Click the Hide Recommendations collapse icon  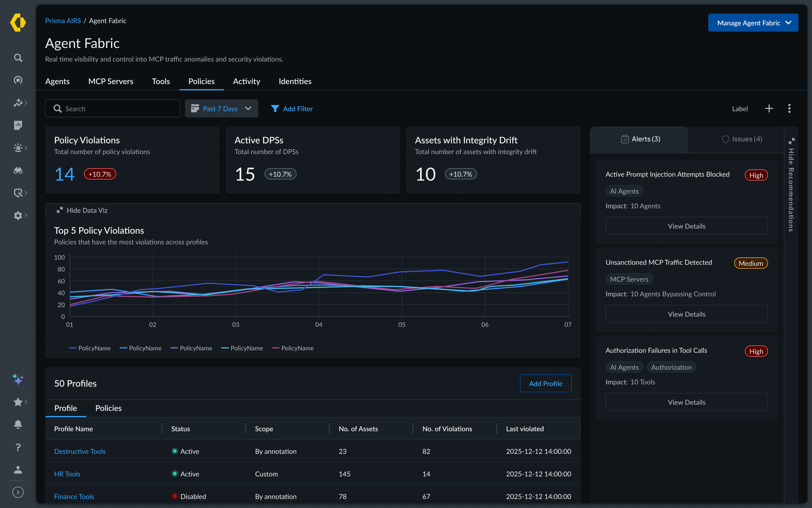tap(791, 141)
